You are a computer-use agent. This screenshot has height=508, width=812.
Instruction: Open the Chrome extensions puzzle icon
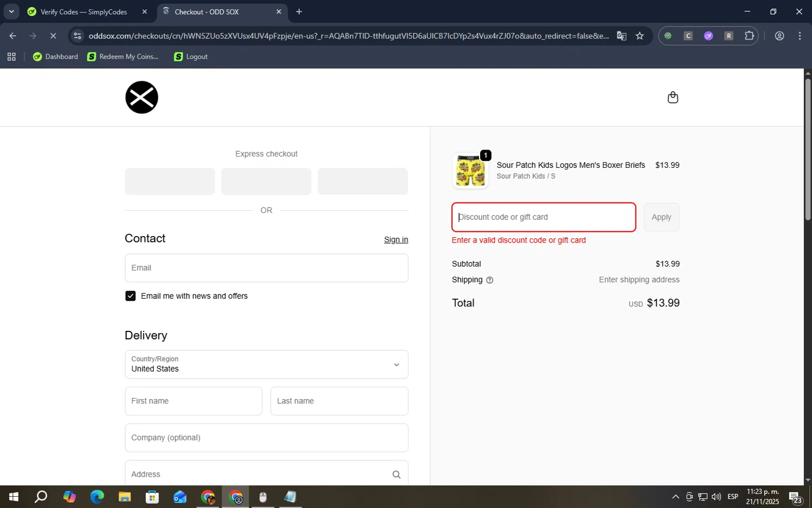[x=749, y=36]
